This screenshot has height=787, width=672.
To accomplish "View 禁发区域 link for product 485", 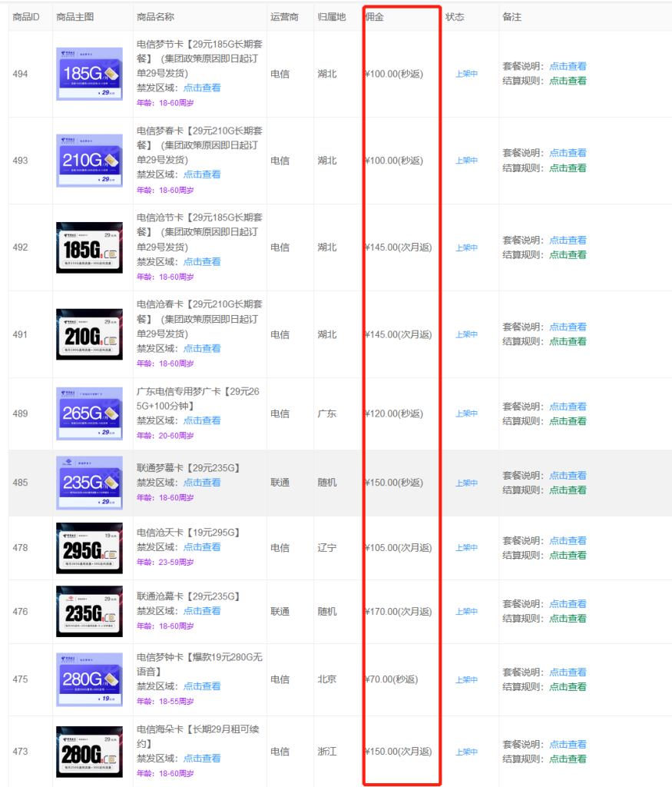I will (x=202, y=483).
